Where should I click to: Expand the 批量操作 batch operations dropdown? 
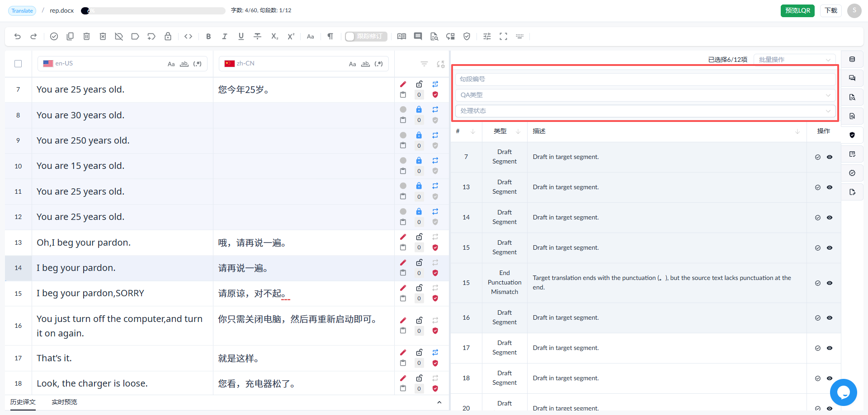tap(794, 60)
